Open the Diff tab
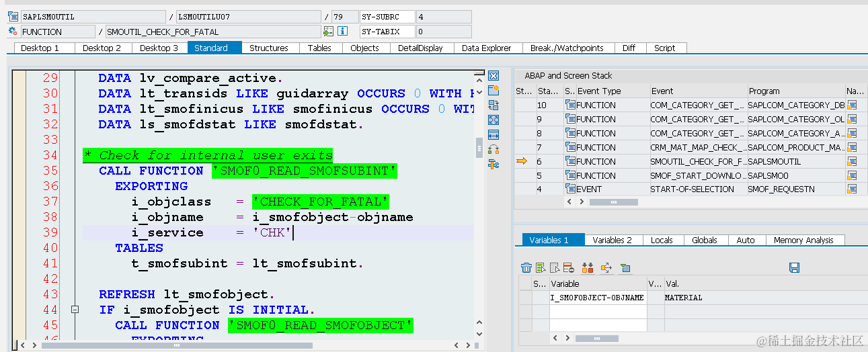This screenshot has height=352, width=868. 629,48
